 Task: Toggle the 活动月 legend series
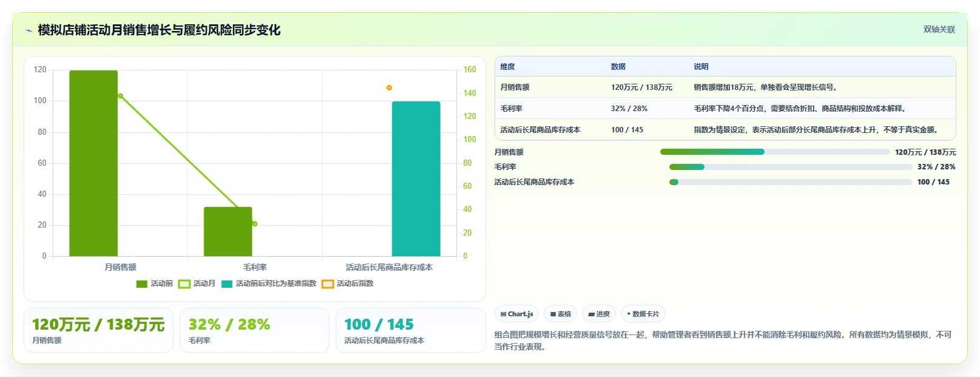coord(197,284)
